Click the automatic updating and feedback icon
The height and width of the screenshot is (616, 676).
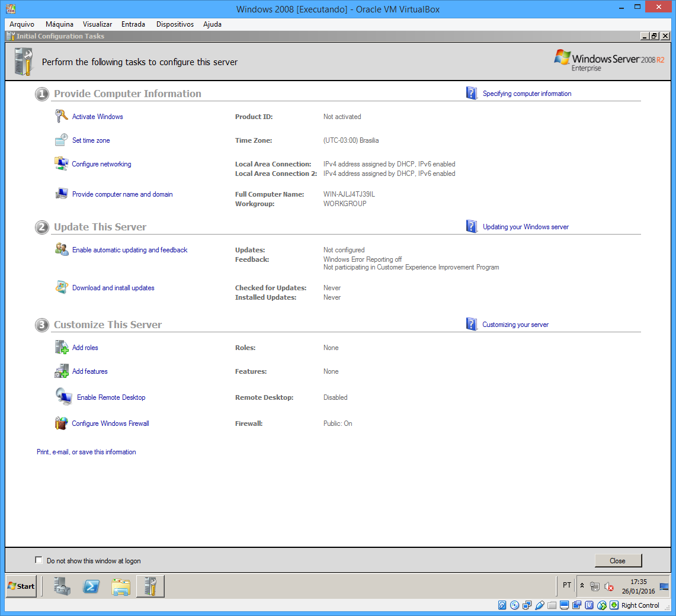[x=62, y=249]
